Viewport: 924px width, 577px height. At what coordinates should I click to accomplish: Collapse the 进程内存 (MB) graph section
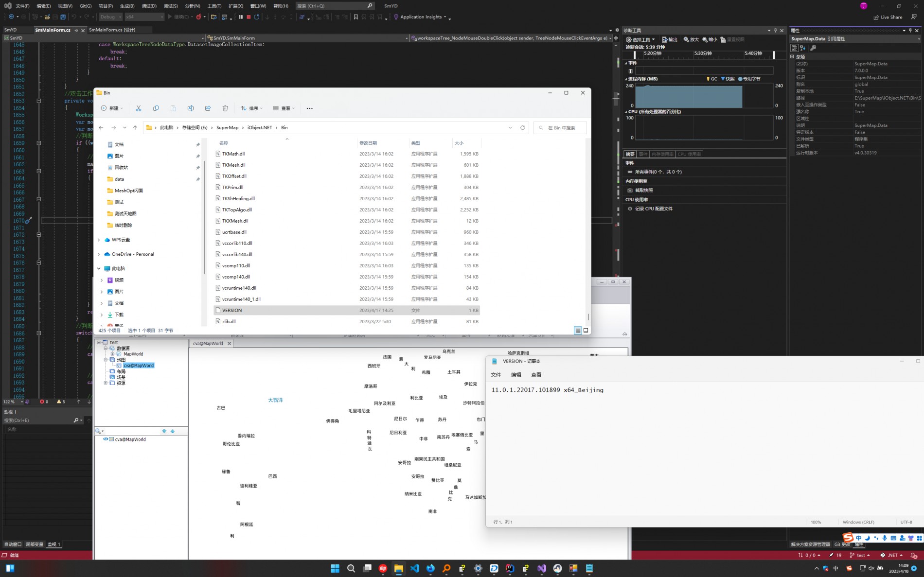pos(626,79)
